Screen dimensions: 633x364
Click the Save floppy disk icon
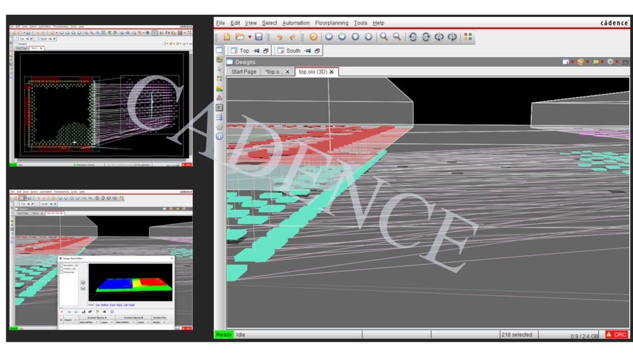pyautogui.click(x=259, y=37)
